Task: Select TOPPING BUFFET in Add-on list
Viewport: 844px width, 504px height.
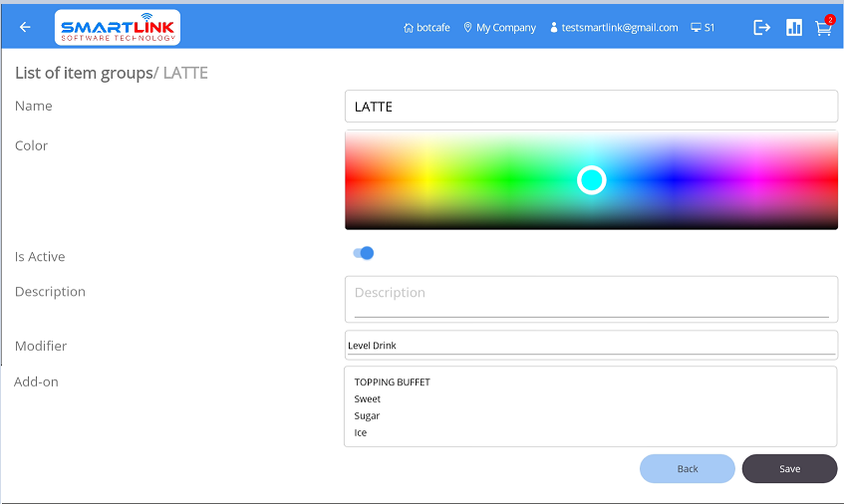Action: (393, 382)
